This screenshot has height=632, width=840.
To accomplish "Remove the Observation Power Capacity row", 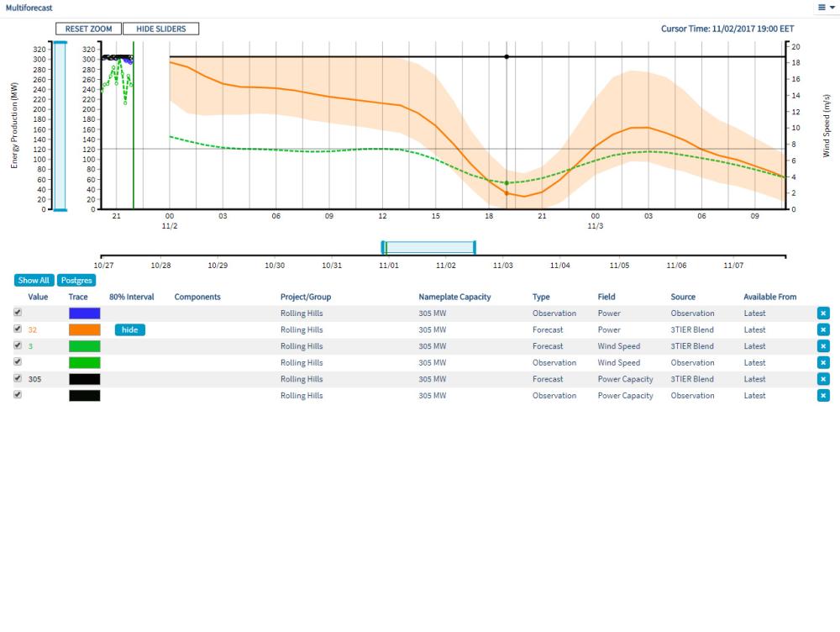I will [823, 396].
